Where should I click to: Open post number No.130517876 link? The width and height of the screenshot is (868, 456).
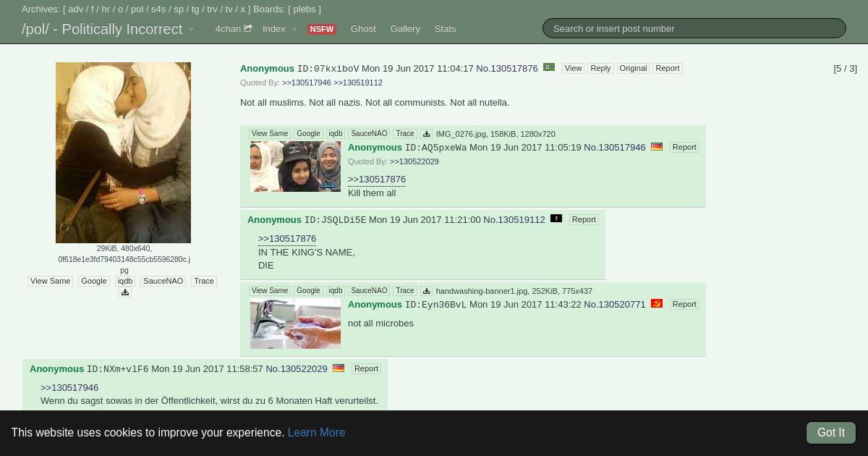click(x=507, y=68)
